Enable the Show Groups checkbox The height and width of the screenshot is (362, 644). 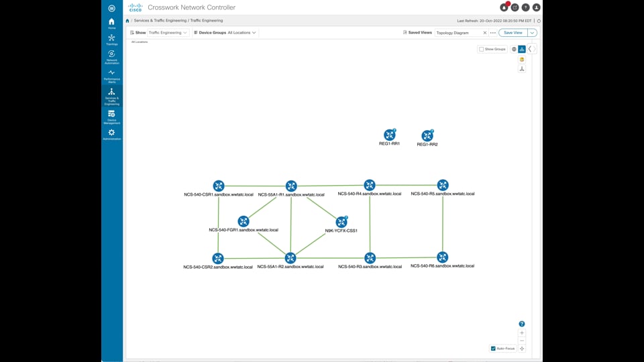(482, 49)
